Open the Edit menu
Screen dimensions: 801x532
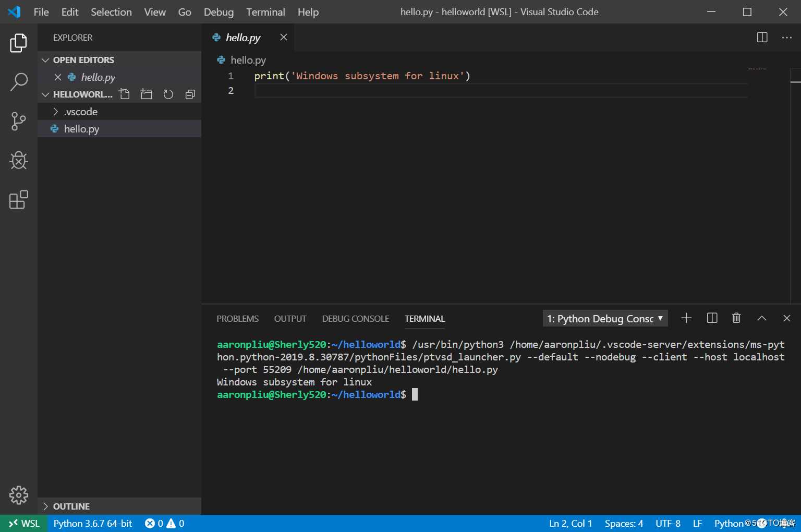(70, 12)
